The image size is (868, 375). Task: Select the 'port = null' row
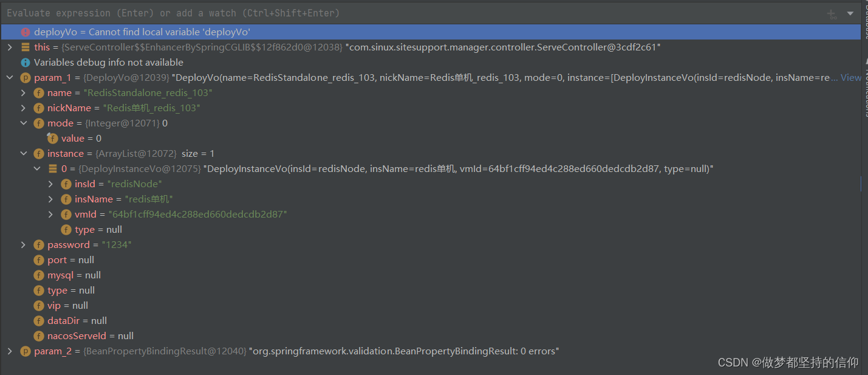[x=431, y=260]
